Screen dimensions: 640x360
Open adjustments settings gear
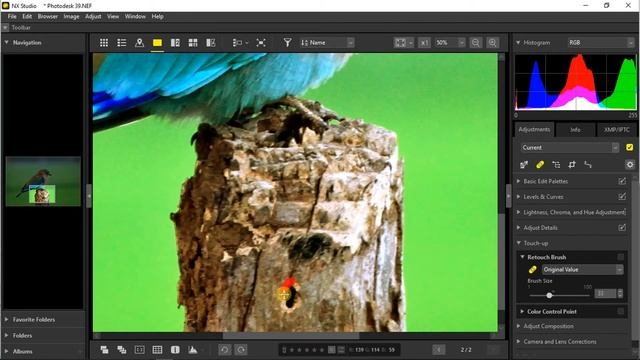click(630, 164)
